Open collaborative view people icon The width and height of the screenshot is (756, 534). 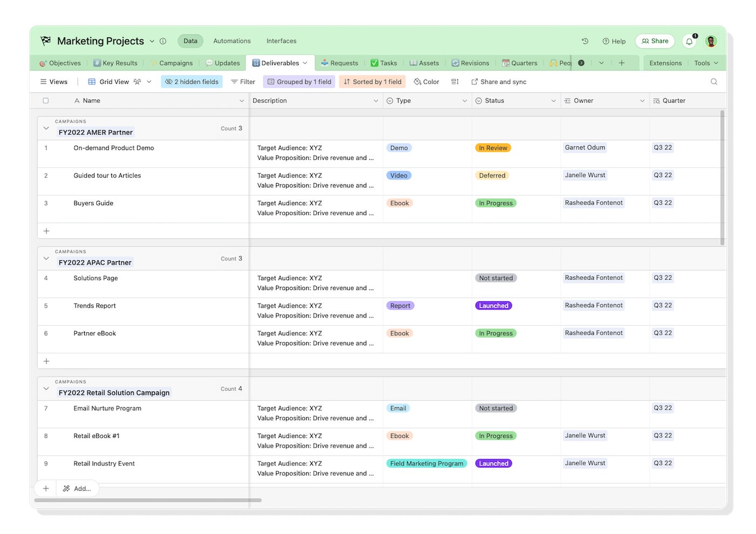137,82
